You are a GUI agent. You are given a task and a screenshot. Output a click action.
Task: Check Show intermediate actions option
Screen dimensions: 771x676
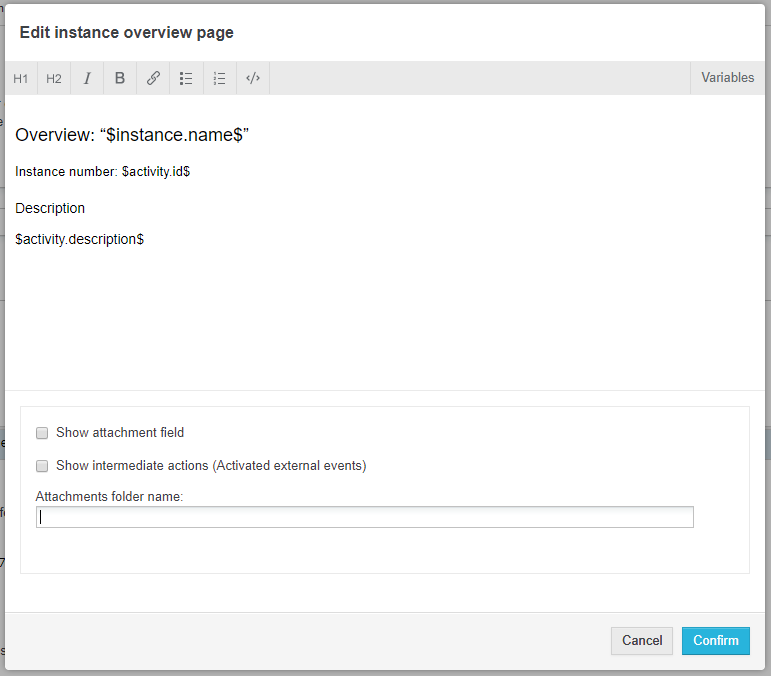(42, 466)
